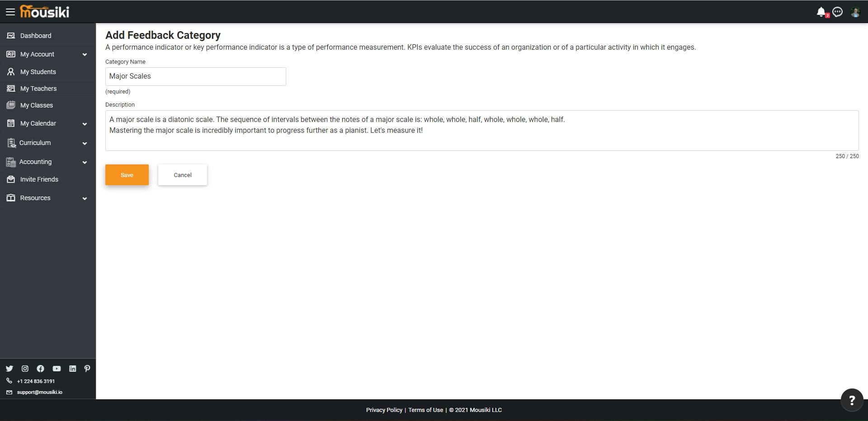Open the user profile avatar
The width and height of the screenshot is (868, 421).
pos(855,12)
